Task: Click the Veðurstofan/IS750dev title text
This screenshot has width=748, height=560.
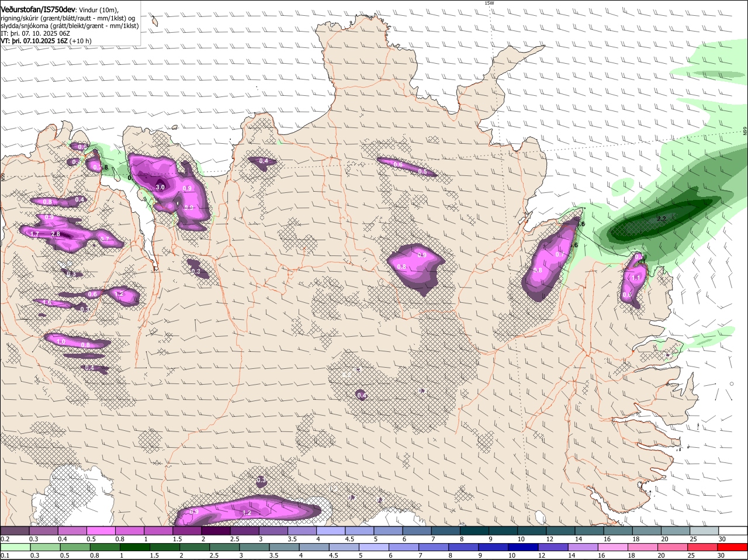Action: (38, 9)
